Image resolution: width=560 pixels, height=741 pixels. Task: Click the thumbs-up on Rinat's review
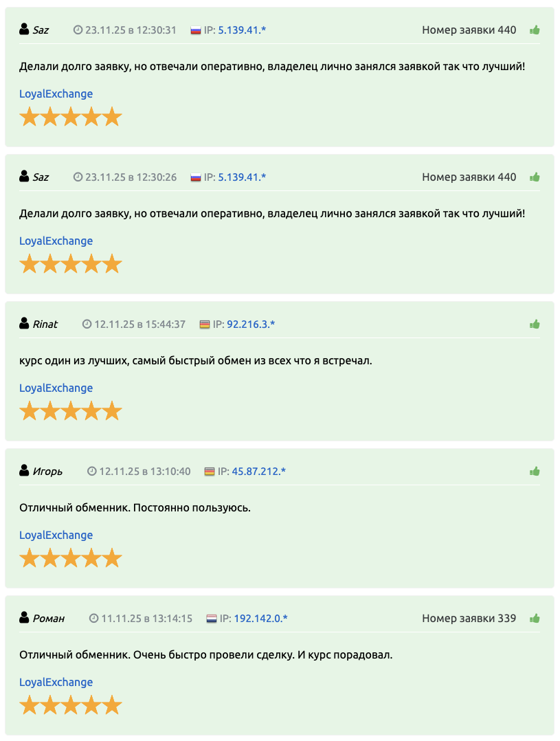pyautogui.click(x=535, y=324)
